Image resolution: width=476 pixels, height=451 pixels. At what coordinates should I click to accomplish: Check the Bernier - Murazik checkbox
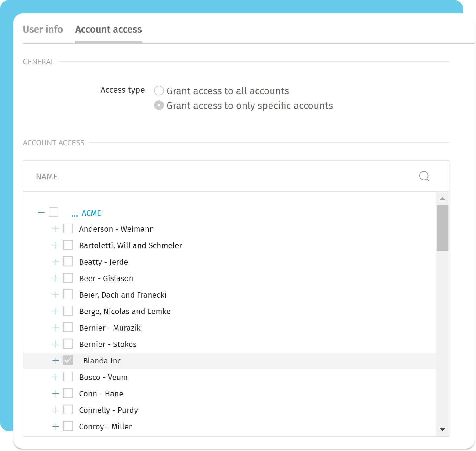click(68, 327)
